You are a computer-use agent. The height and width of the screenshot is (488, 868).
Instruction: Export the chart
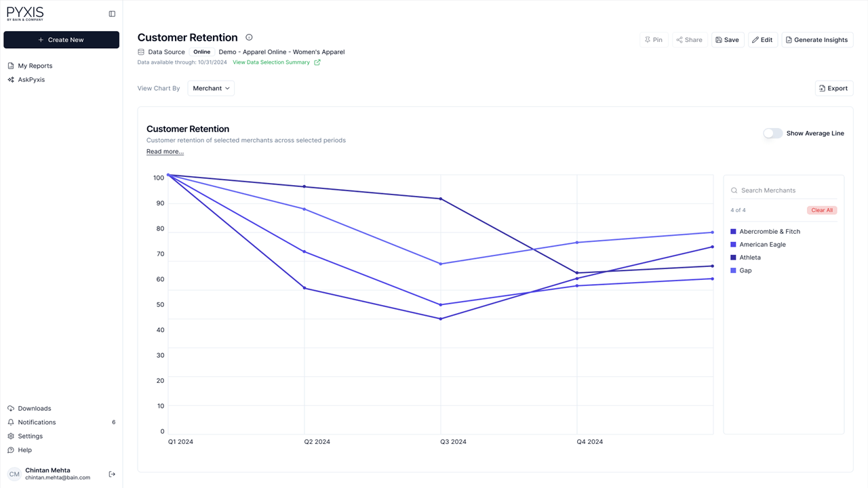coord(834,88)
